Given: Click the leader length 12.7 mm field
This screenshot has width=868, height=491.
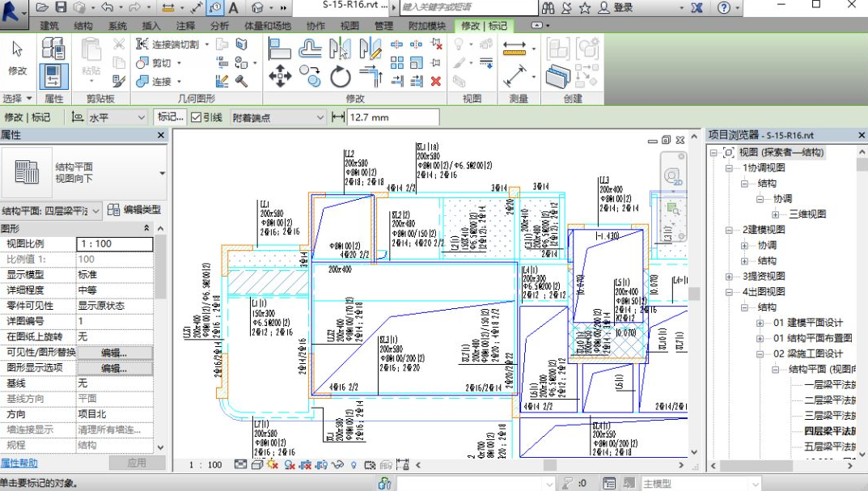Looking at the screenshot, I should click(392, 117).
